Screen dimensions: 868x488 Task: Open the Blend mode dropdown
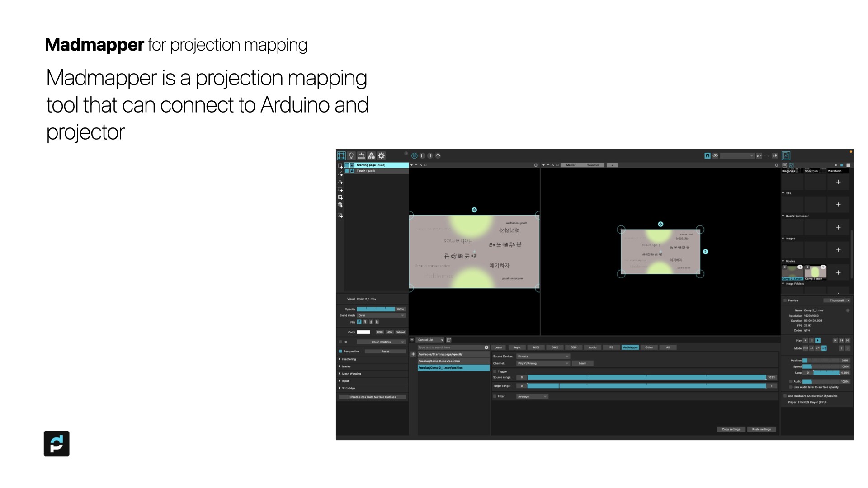(x=381, y=315)
